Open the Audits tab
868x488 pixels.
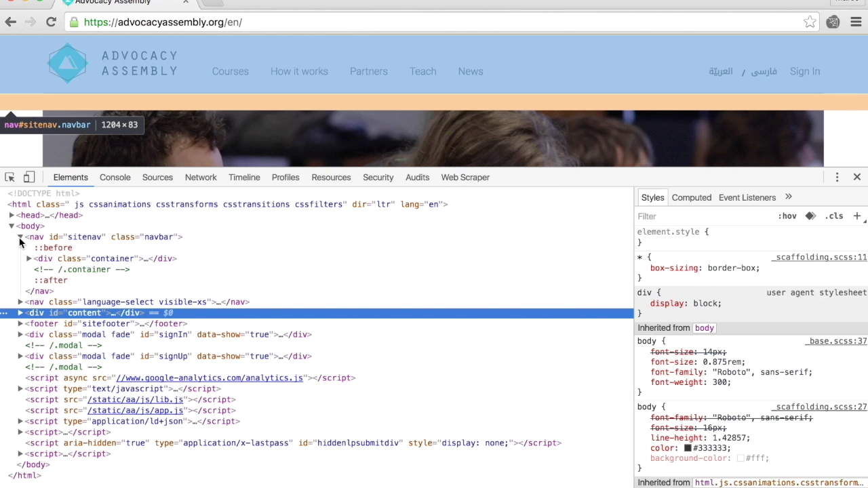pos(417,177)
